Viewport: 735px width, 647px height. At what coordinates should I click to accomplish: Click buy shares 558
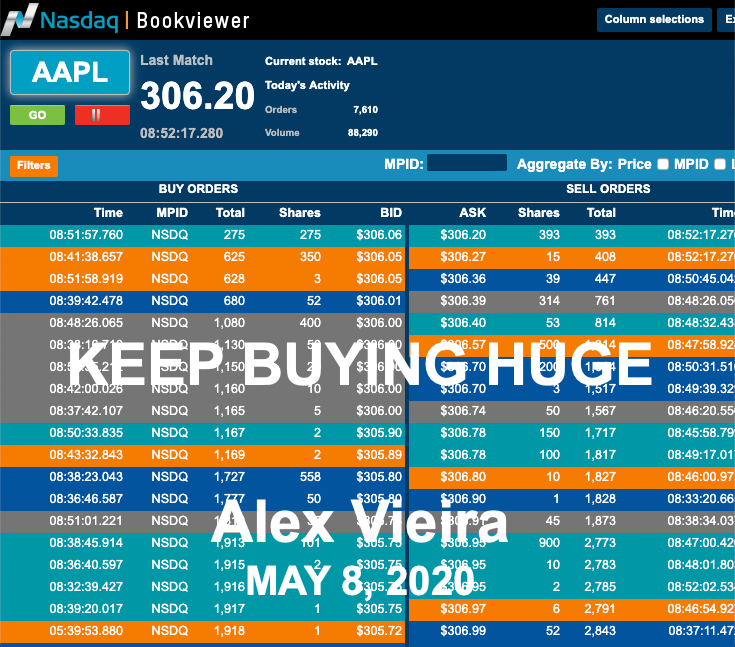[310, 477]
